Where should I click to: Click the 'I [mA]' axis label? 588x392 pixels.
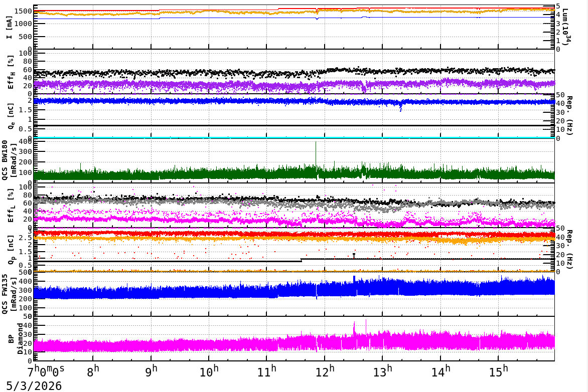point(9,27)
